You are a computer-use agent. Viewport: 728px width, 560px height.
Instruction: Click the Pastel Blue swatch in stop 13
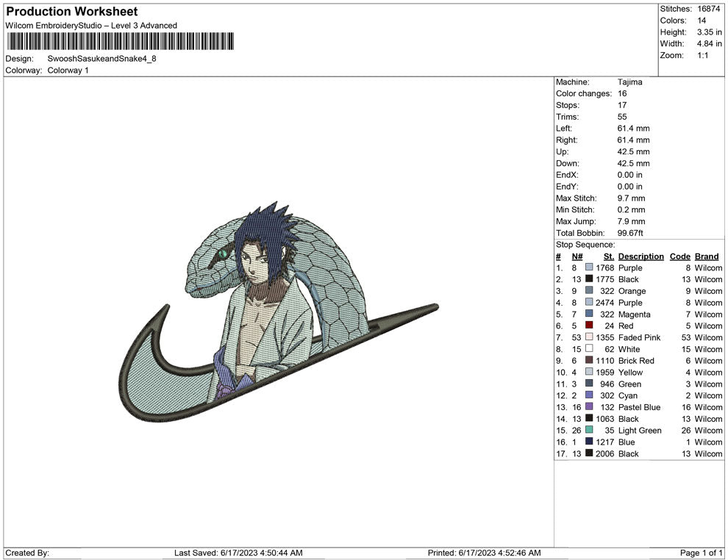pos(589,406)
